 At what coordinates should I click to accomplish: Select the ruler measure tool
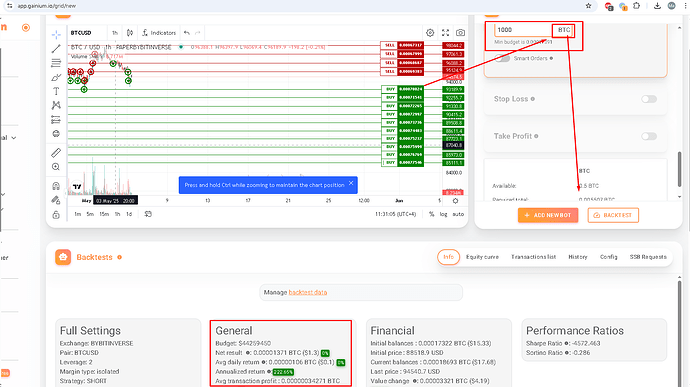tap(56, 153)
